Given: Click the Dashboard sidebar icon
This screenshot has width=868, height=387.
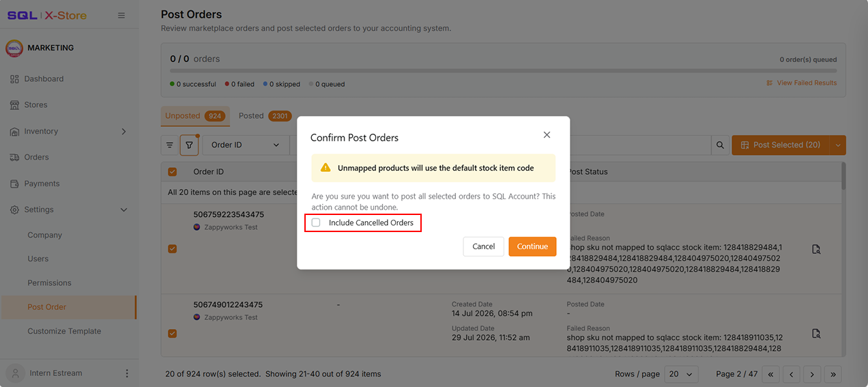Looking at the screenshot, I should point(14,79).
